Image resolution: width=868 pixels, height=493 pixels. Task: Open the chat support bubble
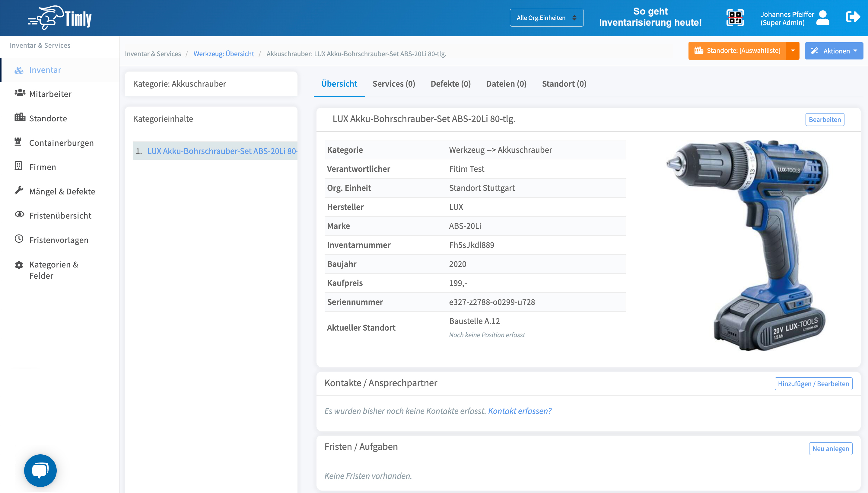(40, 471)
